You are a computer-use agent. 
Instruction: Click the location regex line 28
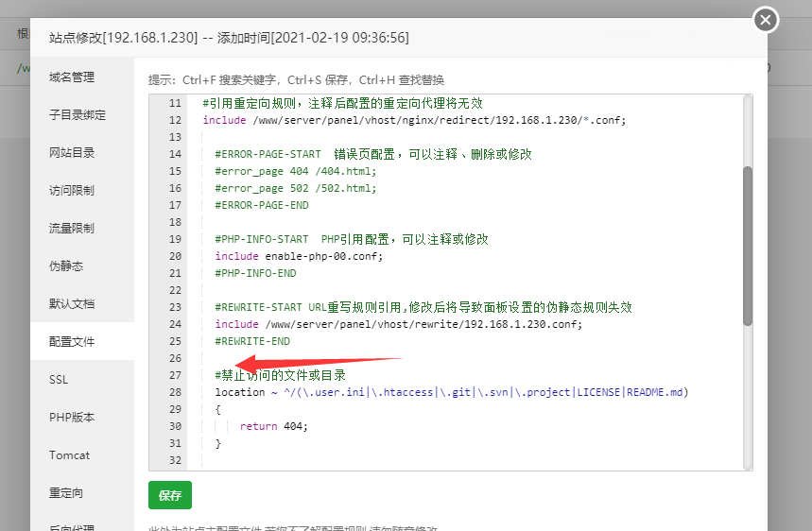tap(452, 392)
